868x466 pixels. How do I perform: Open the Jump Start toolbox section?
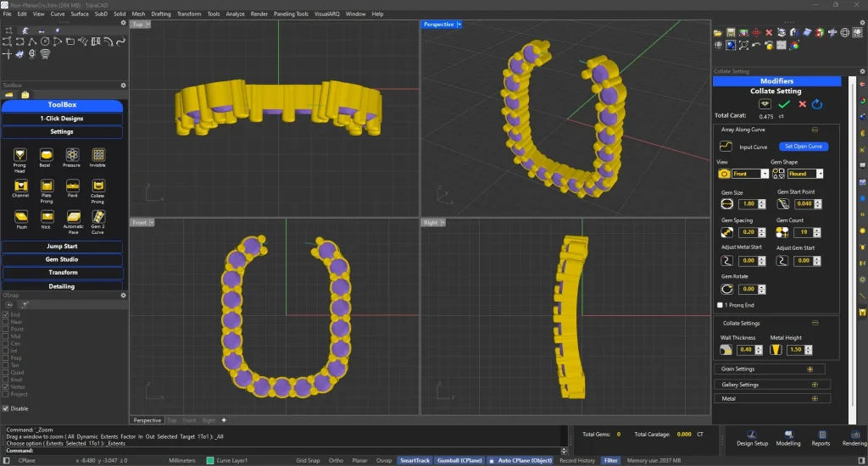[x=62, y=247]
